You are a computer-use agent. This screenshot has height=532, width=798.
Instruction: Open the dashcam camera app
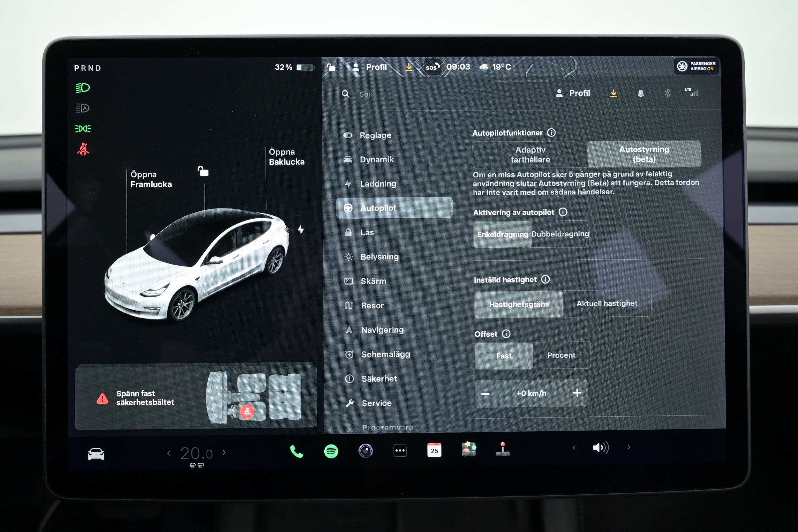click(x=365, y=451)
